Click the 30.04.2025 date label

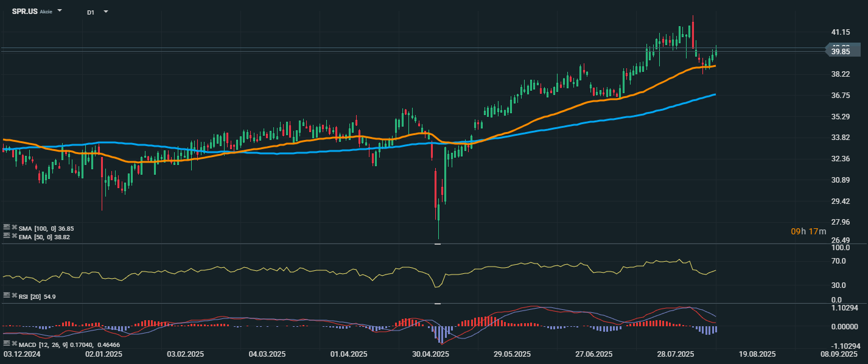coord(430,354)
